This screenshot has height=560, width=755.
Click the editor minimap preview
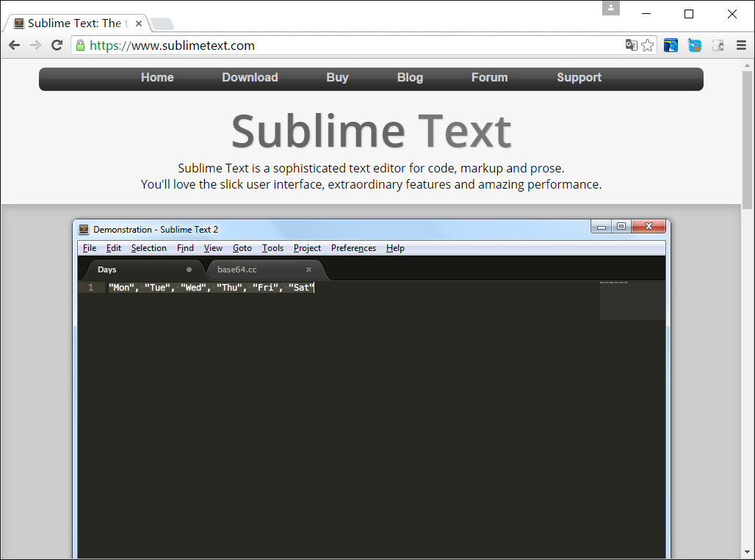[632, 300]
